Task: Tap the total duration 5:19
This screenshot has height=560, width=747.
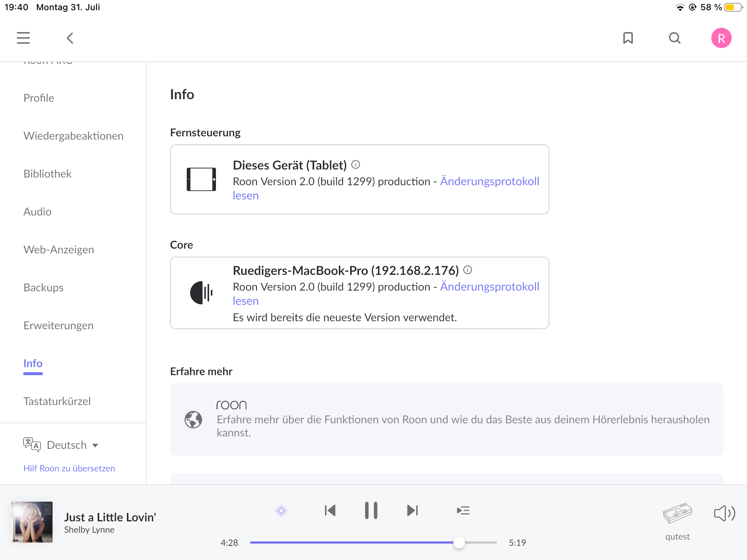Action: [517, 543]
